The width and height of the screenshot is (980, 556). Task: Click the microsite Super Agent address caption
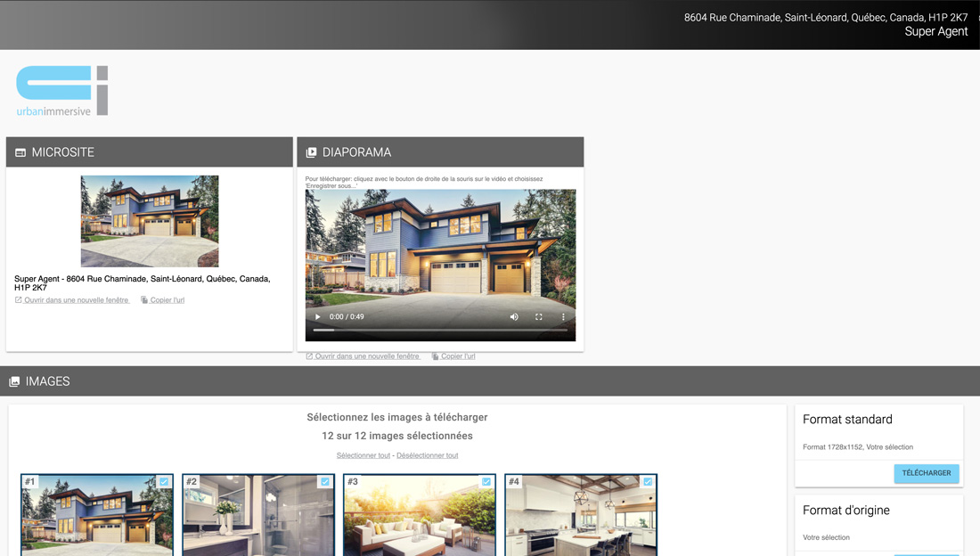pyautogui.click(x=143, y=283)
